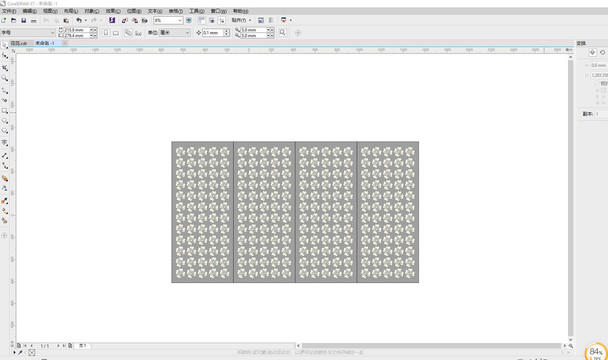Open the 位图 (Bitmaps) menu
Viewport: 608px width, 360px height.
(x=134, y=11)
